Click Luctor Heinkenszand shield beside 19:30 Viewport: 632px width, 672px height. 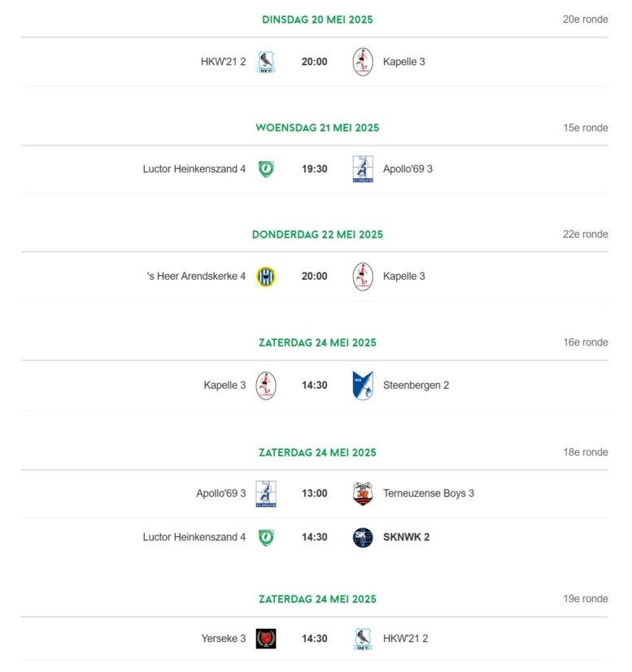(x=266, y=169)
